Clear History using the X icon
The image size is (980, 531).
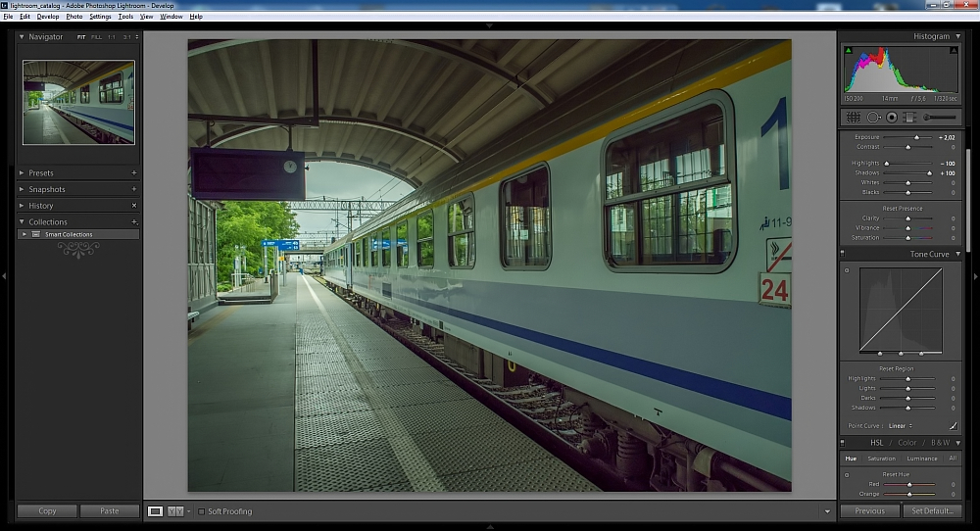[x=134, y=206]
